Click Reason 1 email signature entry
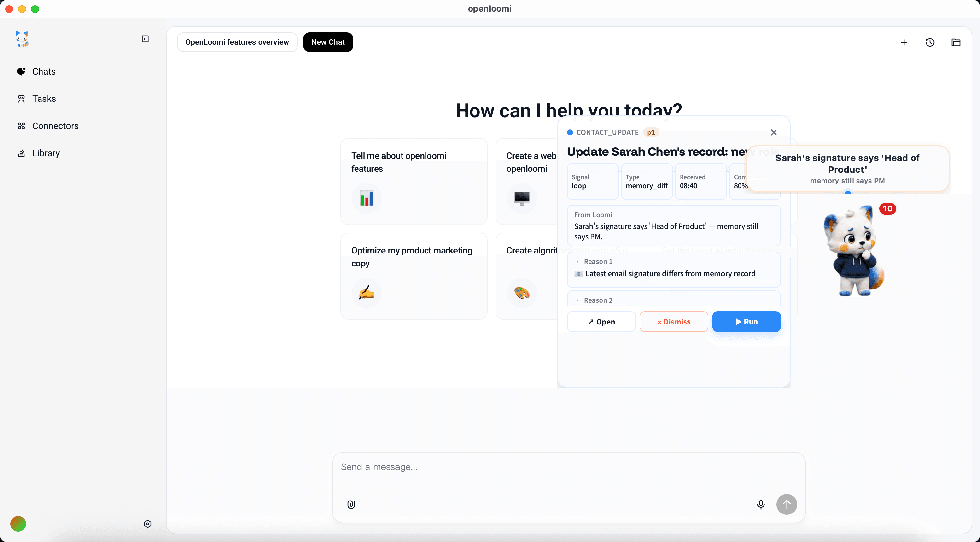The image size is (980, 542). [x=674, y=269]
